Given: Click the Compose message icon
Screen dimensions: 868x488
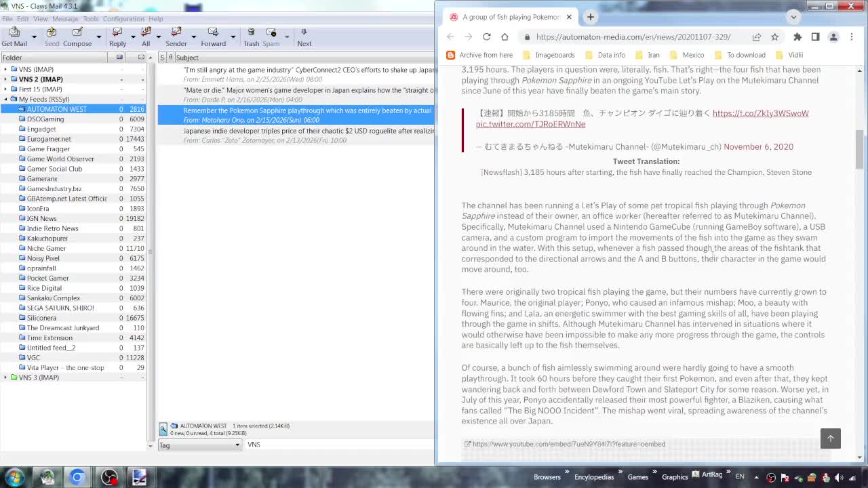Looking at the screenshot, I should (77, 36).
